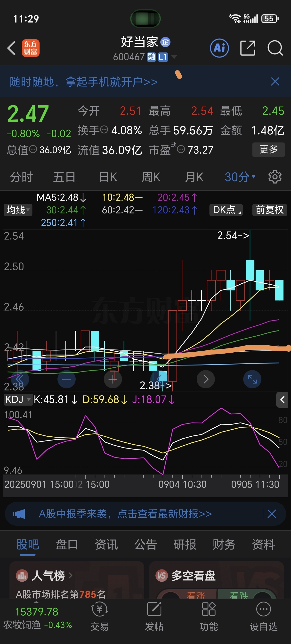The width and height of the screenshot is (291, 644).
Task: Dismiss the A股中报季 notice
Action: [272, 514]
